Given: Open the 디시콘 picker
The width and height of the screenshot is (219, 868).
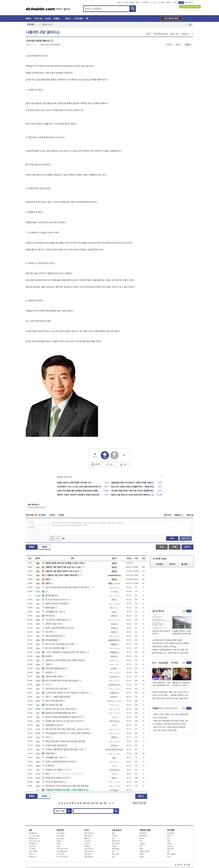Looking at the screenshot, I should [55, 538].
